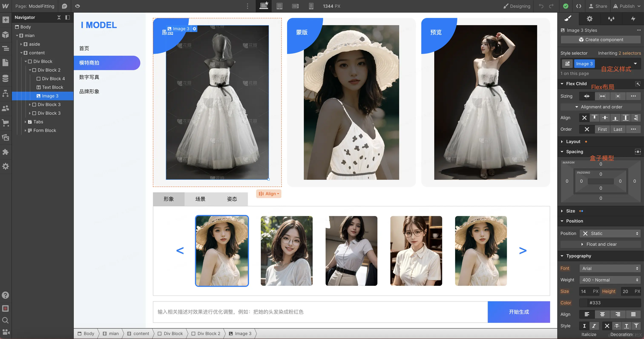
Task: Open the Font dropdown showing Arial
Action: point(610,268)
